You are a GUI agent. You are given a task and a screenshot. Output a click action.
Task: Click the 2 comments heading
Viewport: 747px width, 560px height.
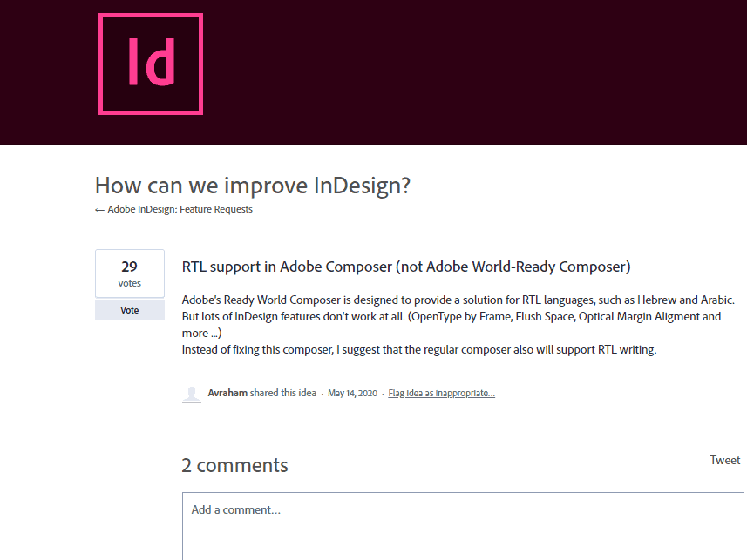[234, 465]
